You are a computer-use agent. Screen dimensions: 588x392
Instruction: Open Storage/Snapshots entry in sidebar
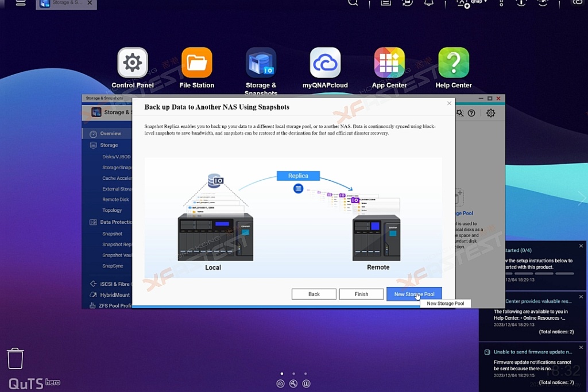(x=117, y=168)
